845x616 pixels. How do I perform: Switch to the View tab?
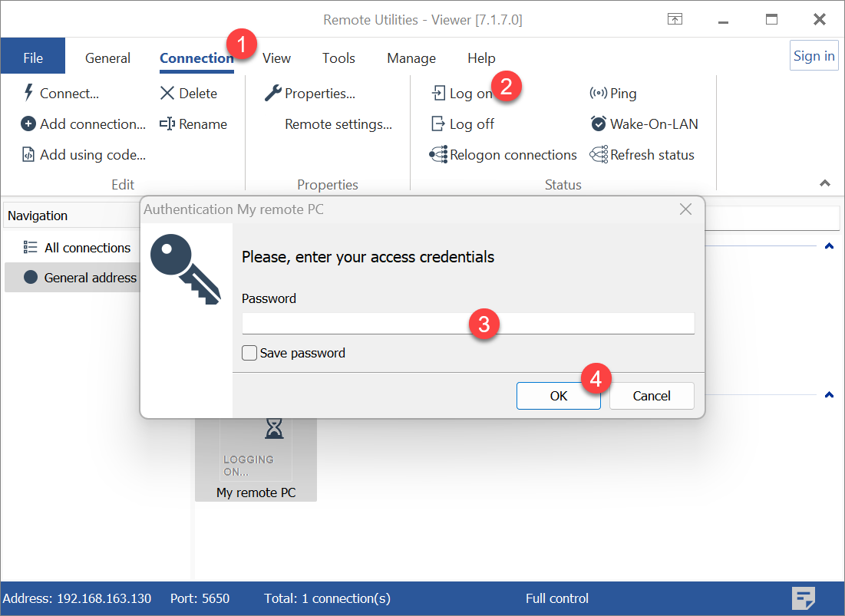point(276,58)
